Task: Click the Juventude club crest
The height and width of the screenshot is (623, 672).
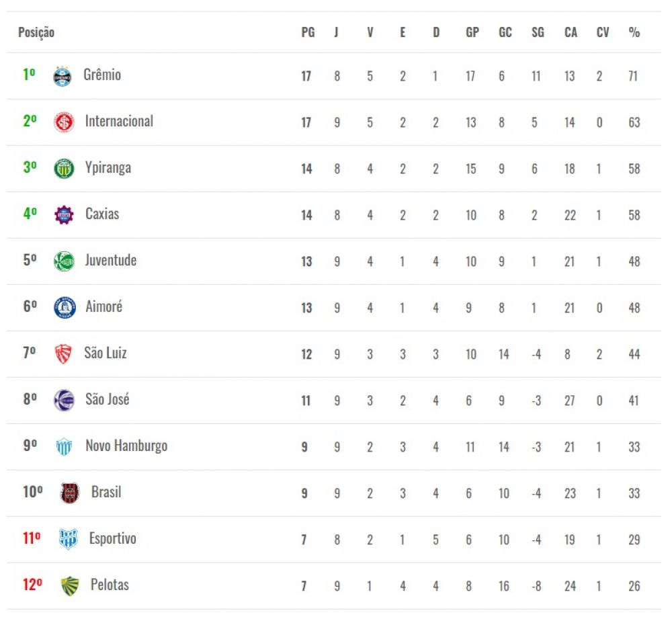Action: [x=64, y=261]
